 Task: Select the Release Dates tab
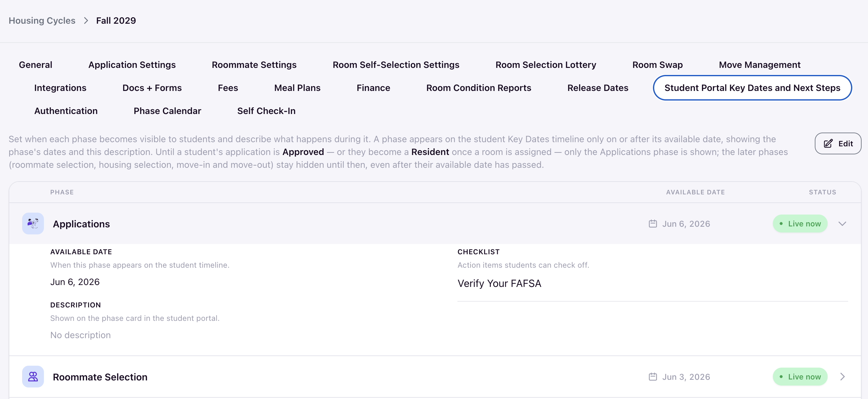598,87
